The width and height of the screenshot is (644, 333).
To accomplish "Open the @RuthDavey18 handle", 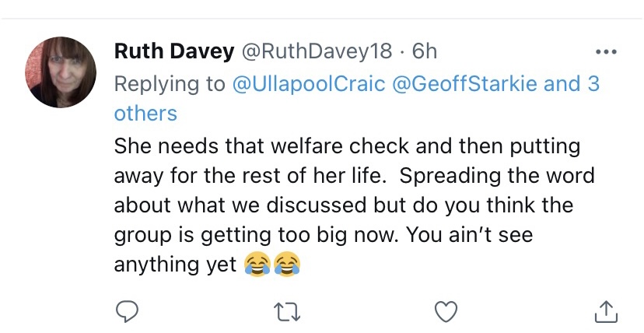I will 317,52.
